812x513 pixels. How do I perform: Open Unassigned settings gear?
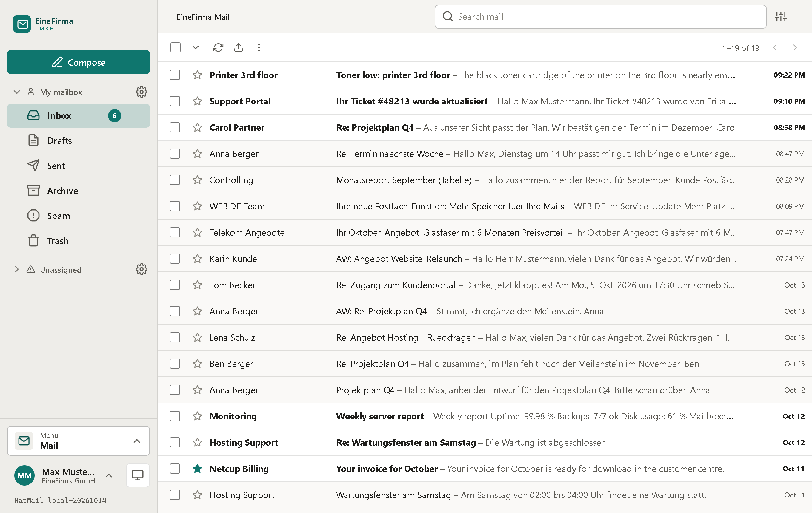(141, 269)
